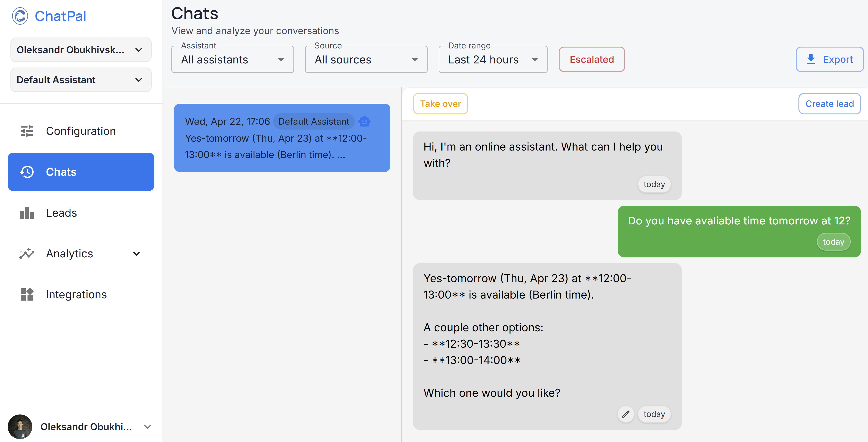Open the Last 24 hours date range
868x442 pixels.
493,60
